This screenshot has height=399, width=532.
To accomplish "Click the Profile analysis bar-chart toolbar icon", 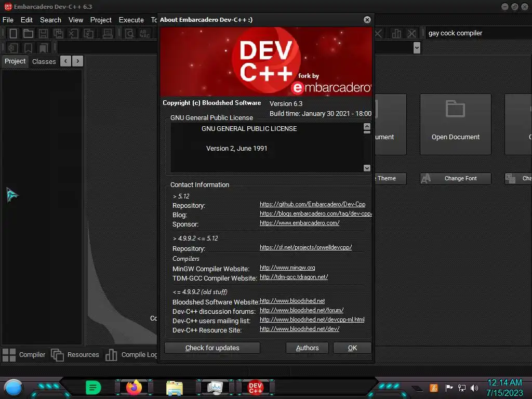I will [x=396, y=33].
